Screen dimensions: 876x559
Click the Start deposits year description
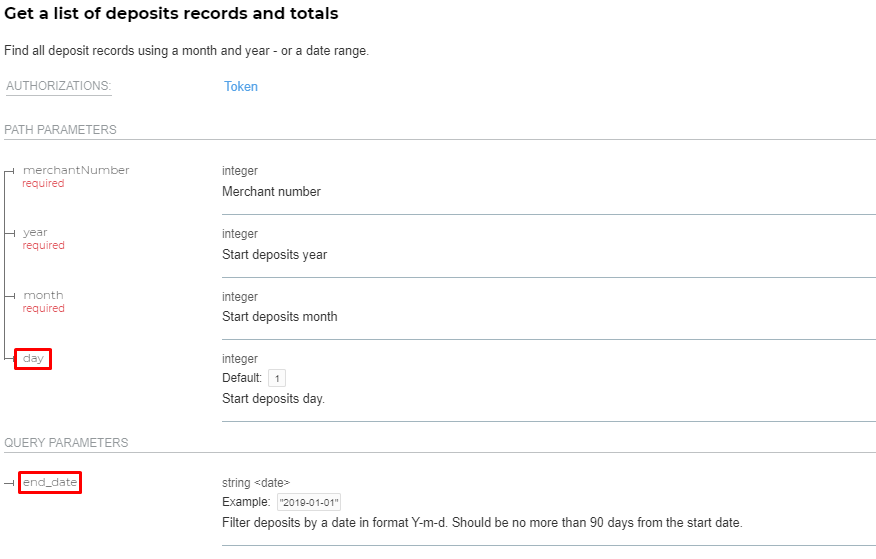tap(274, 255)
